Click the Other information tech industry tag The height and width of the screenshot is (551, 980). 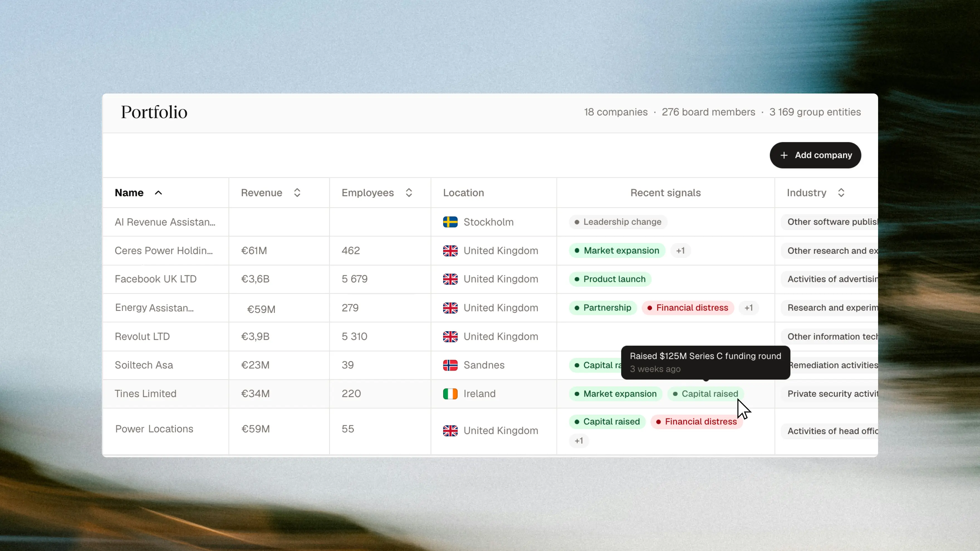point(830,336)
